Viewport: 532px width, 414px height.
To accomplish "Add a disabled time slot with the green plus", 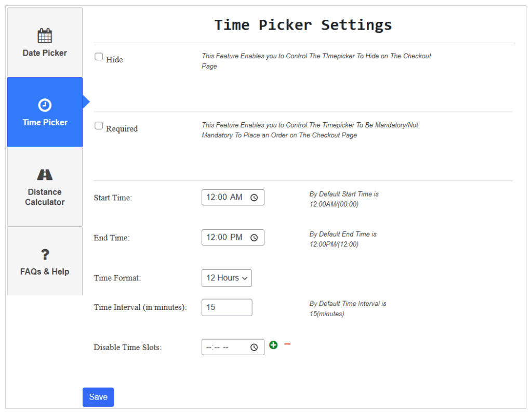I will coord(273,345).
